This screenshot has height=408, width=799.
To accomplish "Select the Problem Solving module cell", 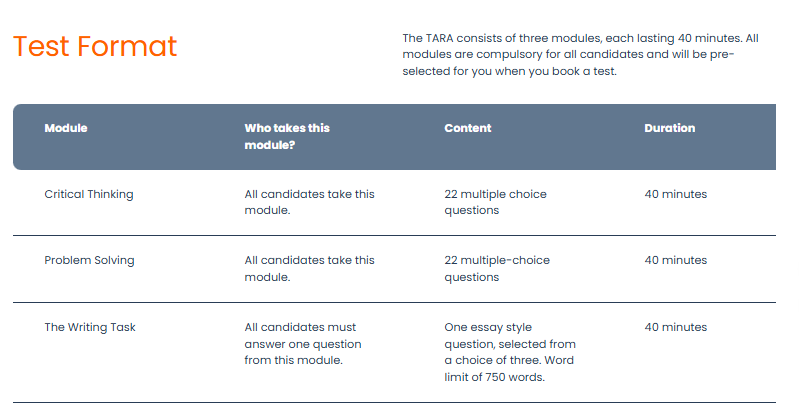I will [89, 260].
